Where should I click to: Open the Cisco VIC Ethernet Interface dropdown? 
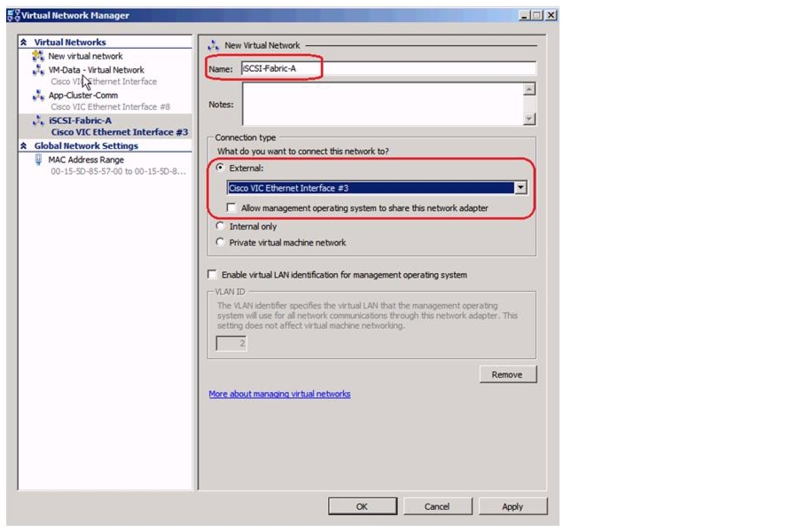pos(520,188)
